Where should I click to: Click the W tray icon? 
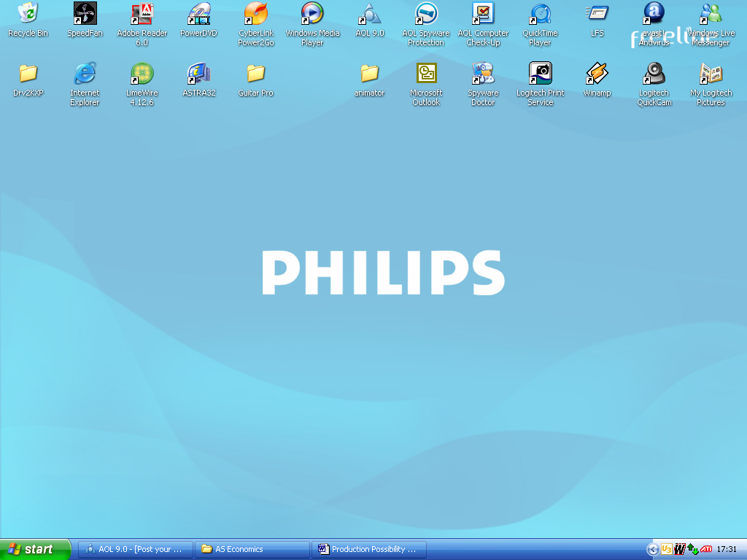tap(679, 550)
